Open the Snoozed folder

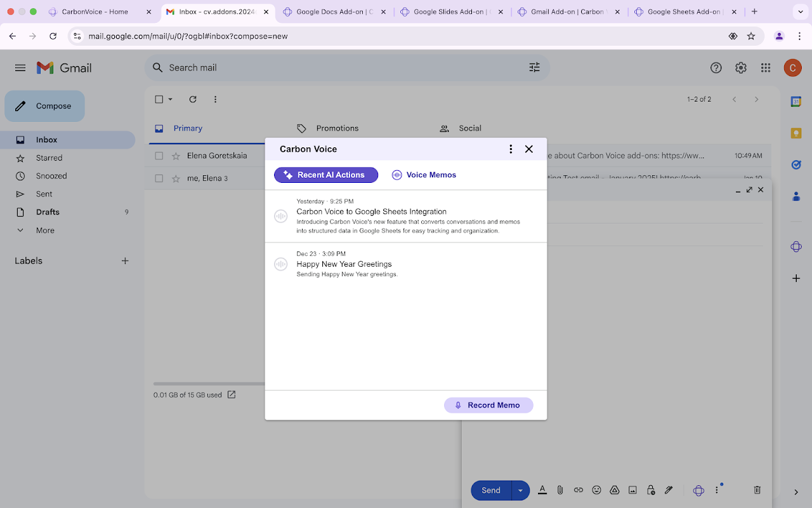(x=67, y=176)
